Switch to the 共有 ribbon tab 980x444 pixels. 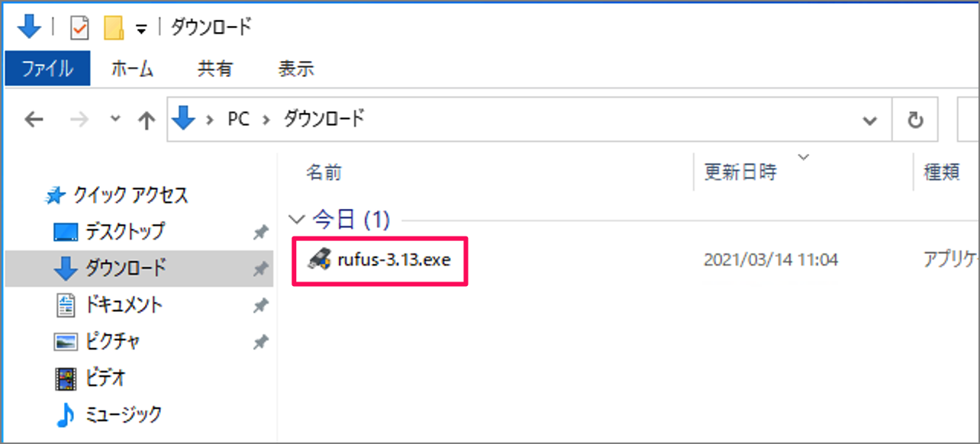pos(214,69)
